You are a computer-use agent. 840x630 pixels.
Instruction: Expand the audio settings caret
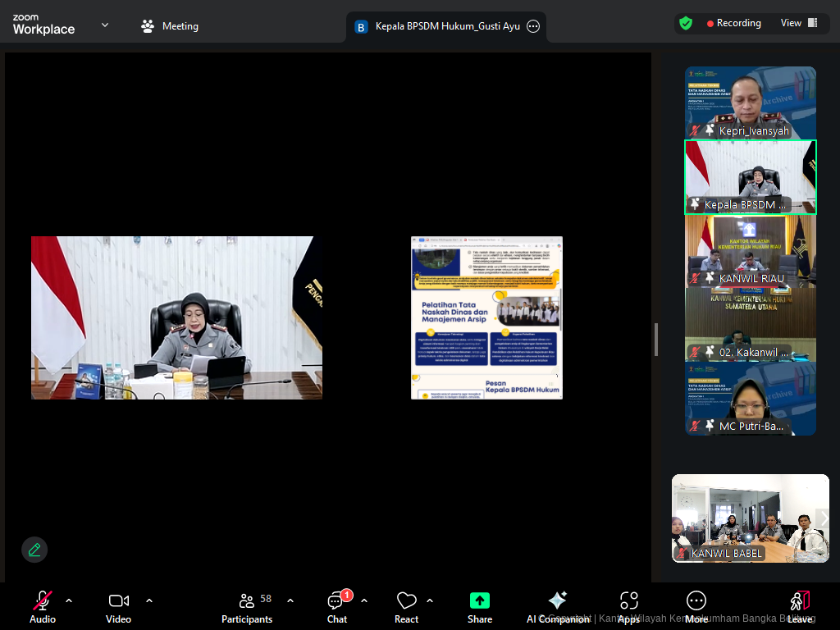click(69, 600)
